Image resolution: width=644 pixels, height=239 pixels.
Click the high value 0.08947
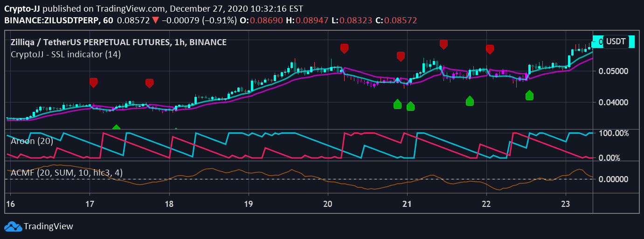pos(311,20)
